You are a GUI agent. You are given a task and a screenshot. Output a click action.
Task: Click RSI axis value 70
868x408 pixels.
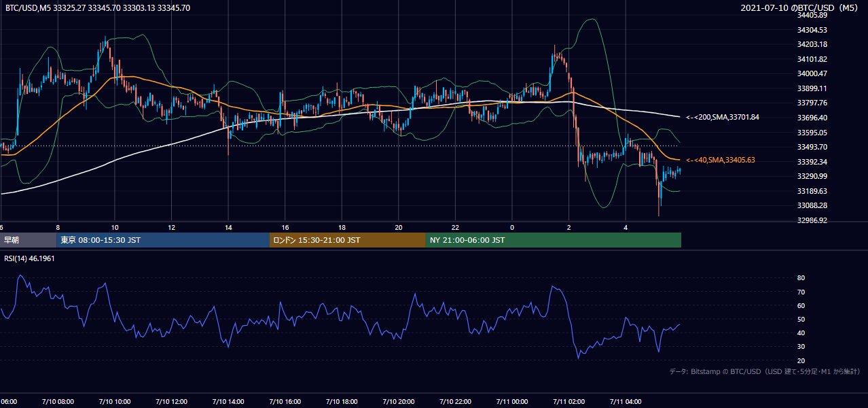801,292
